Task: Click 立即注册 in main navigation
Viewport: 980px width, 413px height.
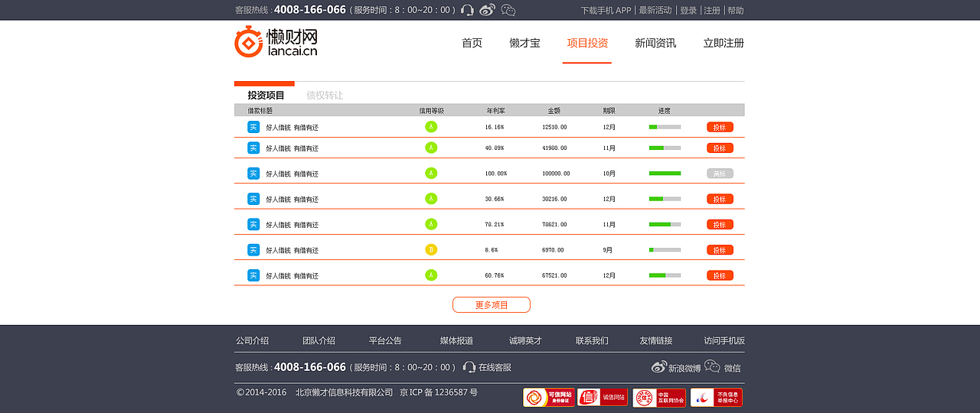Action: tap(724, 43)
